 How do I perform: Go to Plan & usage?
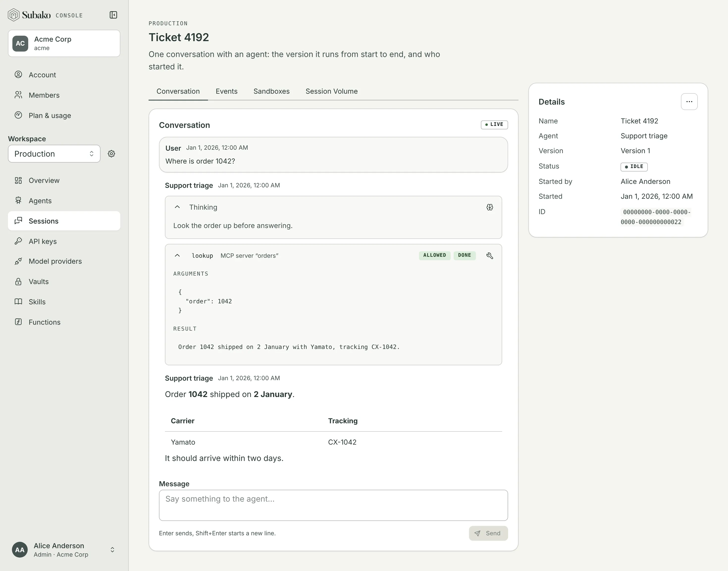point(64,116)
